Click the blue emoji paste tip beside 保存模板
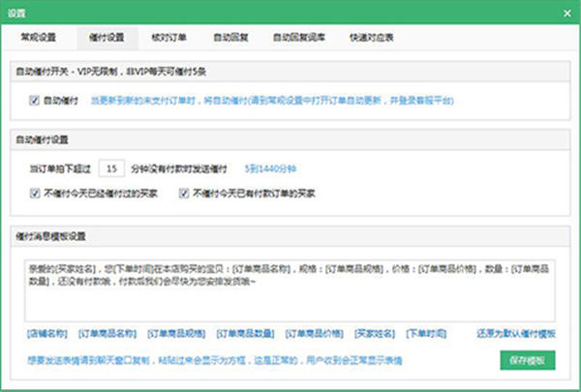Viewport: 581px width, 392px height. [x=215, y=360]
